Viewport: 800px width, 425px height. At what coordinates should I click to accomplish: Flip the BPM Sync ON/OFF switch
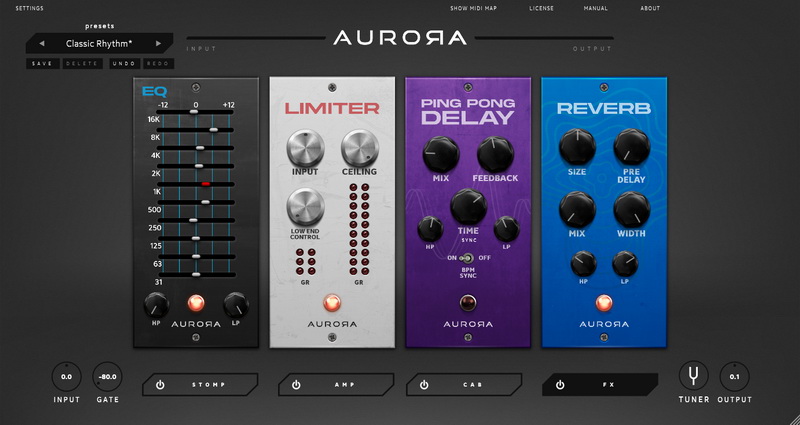point(468,258)
